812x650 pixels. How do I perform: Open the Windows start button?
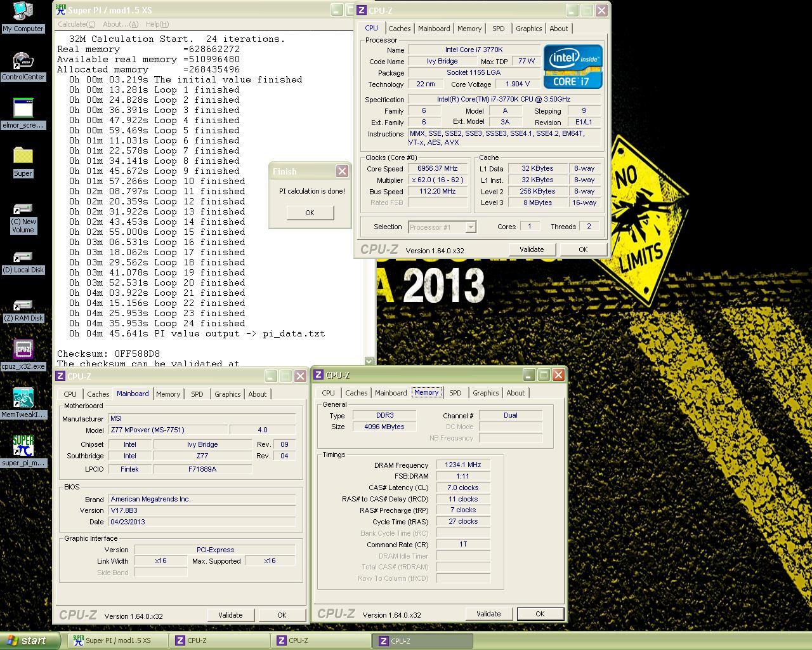[x=30, y=640]
